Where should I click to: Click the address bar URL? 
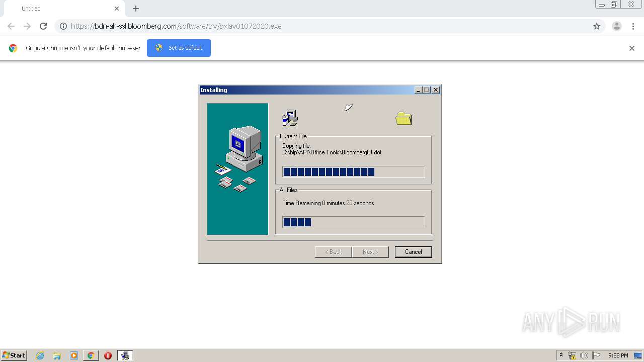(176, 26)
